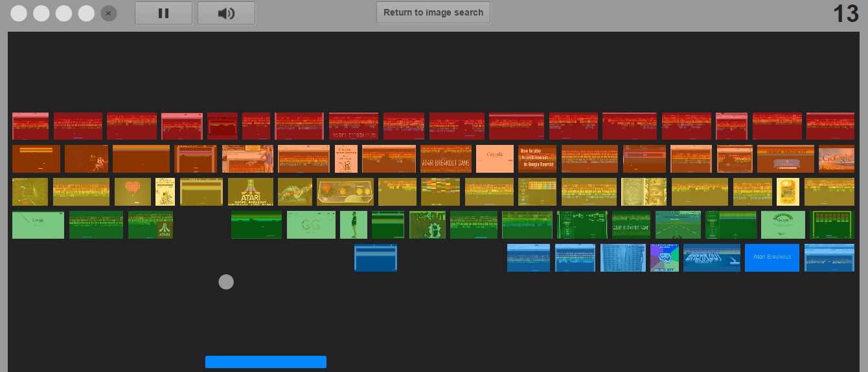868x372 pixels.
Task: Click the score counter showing 13
Action: pyautogui.click(x=845, y=14)
